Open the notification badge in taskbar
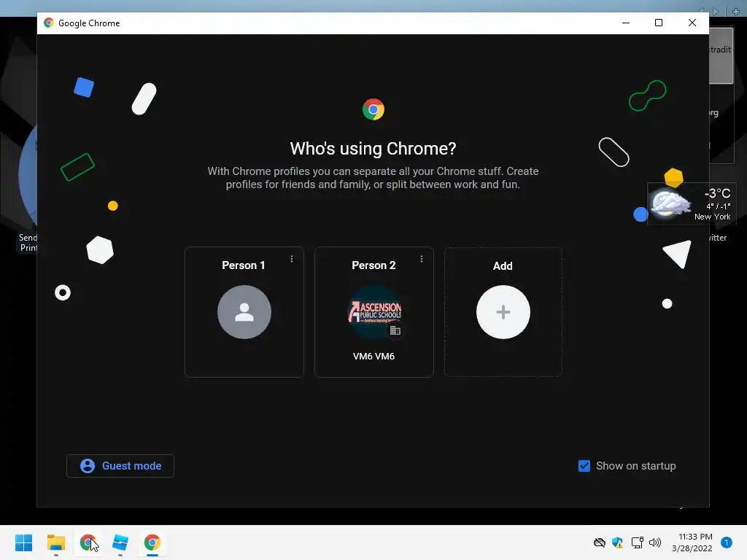The width and height of the screenshot is (747, 560). tap(727, 542)
